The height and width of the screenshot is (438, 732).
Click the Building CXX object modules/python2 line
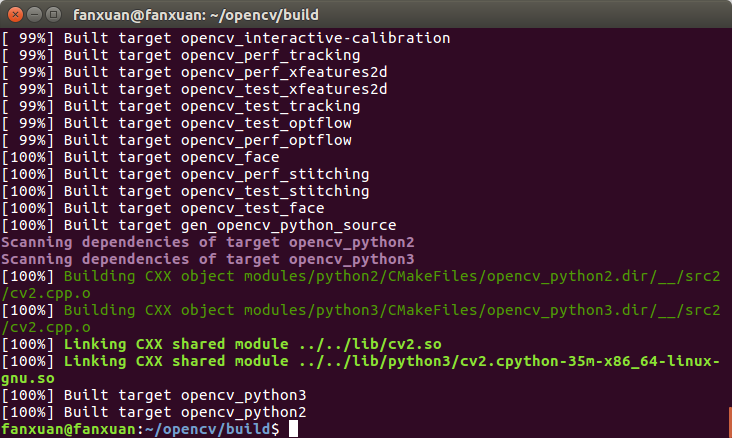coord(360,276)
